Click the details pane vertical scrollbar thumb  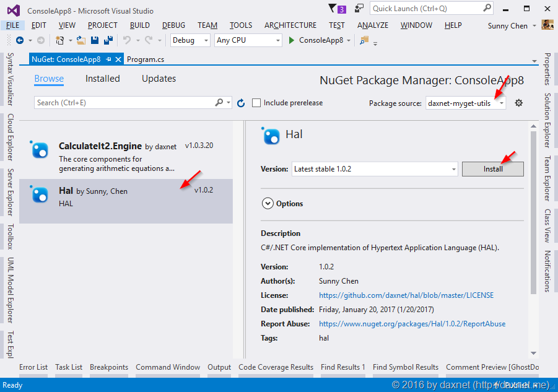tap(533, 212)
